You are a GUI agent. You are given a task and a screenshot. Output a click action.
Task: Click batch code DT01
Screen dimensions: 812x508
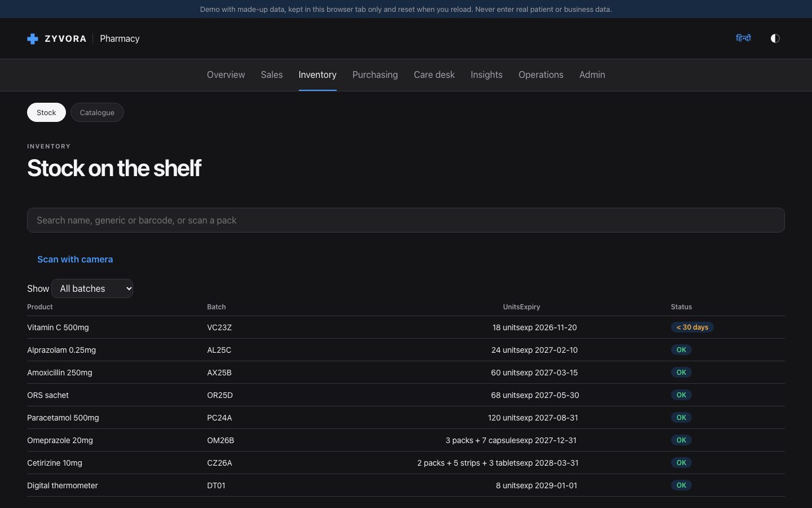[216, 485]
